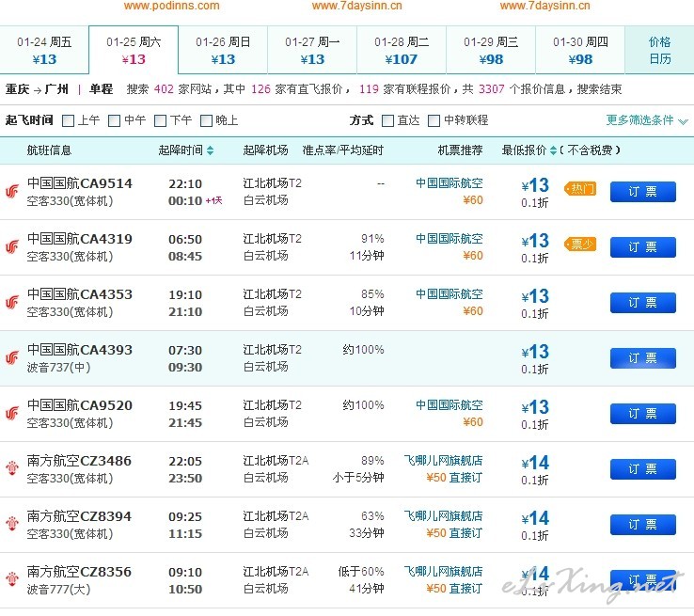Viewport: 694px width, 616px height.
Task: Enable the 中转联程 connecting filter
Action: point(434,120)
